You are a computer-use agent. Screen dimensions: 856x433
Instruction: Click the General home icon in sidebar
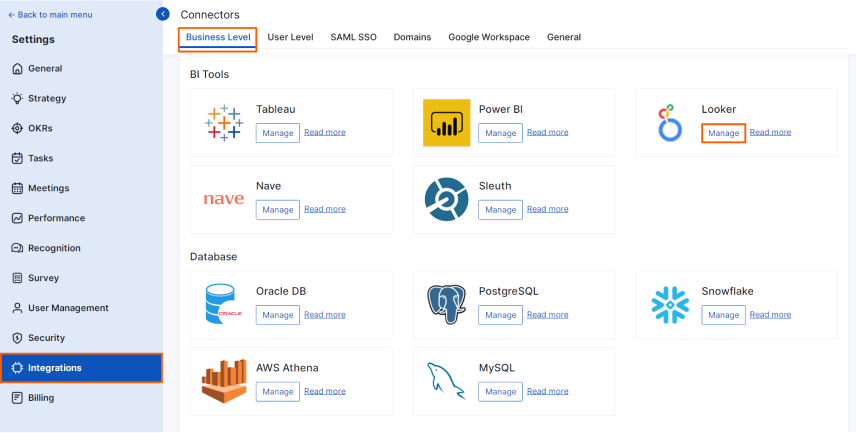tap(17, 69)
